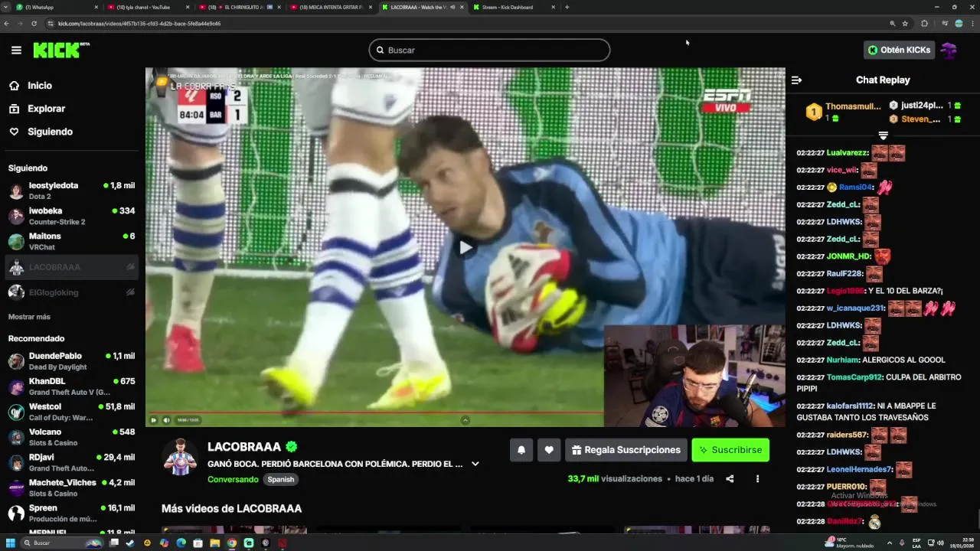Mute the video using the volume icon
This screenshot has width=980, height=551.
click(166, 420)
